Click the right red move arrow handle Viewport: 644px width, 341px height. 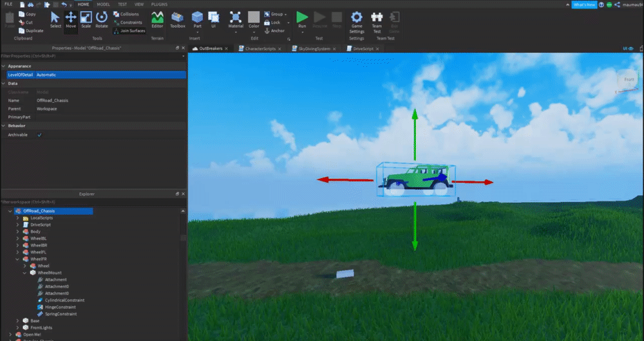coord(488,182)
